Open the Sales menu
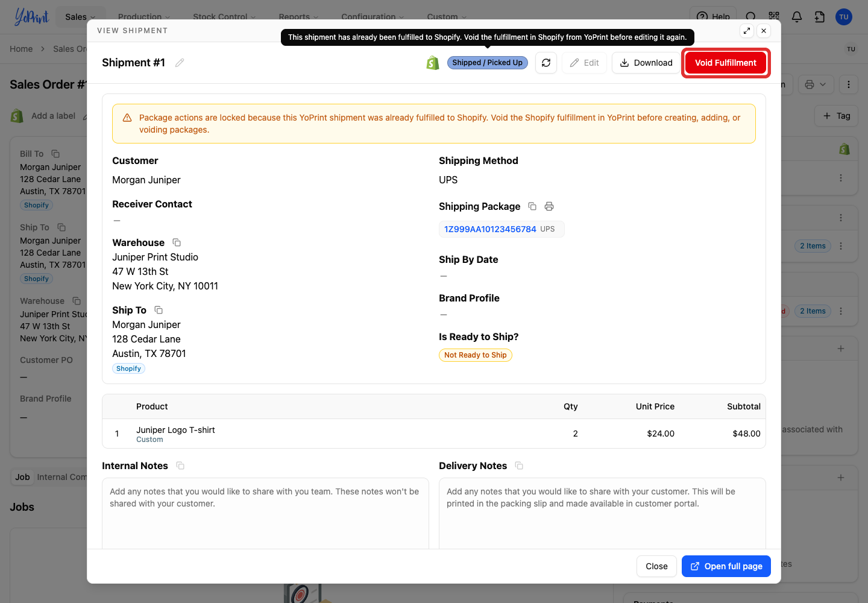 (80, 17)
